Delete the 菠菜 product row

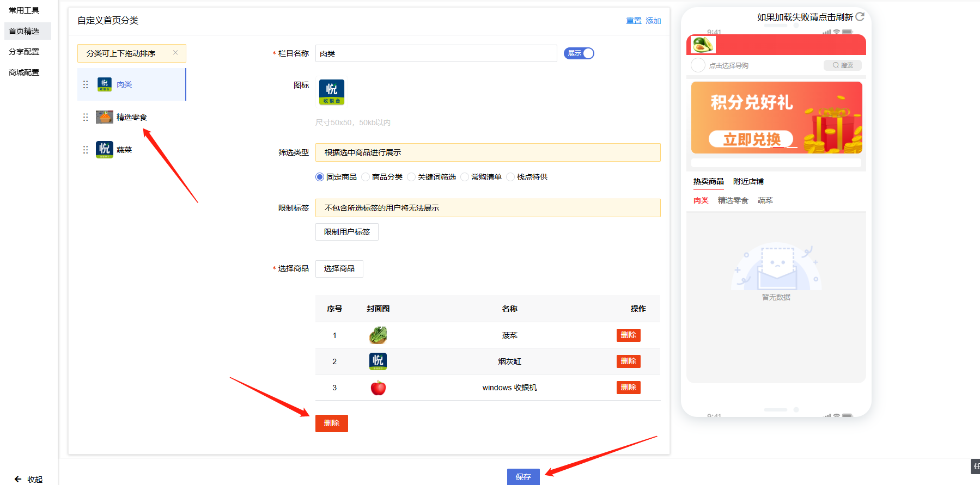click(628, 335)
